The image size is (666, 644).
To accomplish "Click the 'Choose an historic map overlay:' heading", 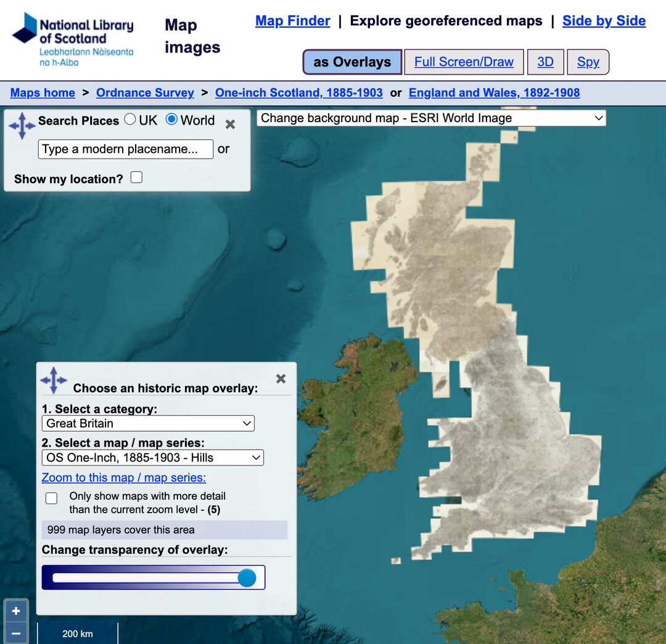I will (x=166, y=388).
